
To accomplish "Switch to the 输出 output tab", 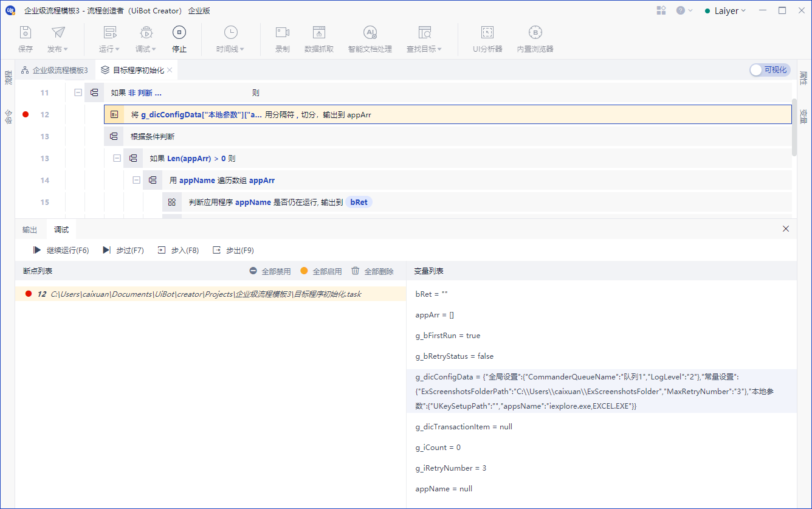I will coord(30,230).
